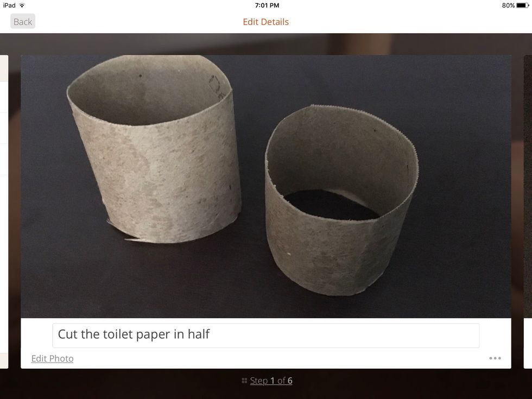
Task: Click the Wi-Fi icon in the status bar
Action: (22, 5)
